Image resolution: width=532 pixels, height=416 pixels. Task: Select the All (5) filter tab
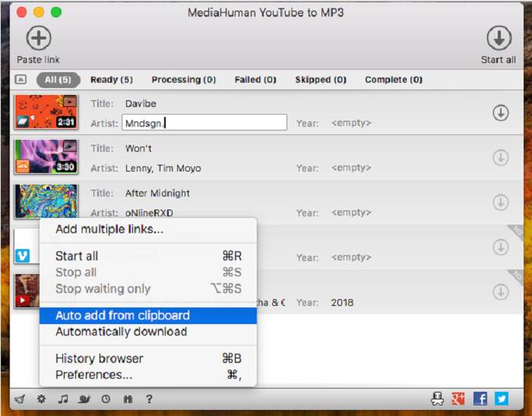[58, 80]
